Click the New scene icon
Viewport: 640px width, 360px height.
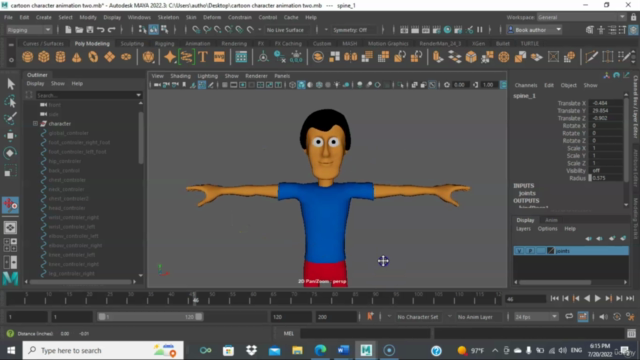[68, 30]
